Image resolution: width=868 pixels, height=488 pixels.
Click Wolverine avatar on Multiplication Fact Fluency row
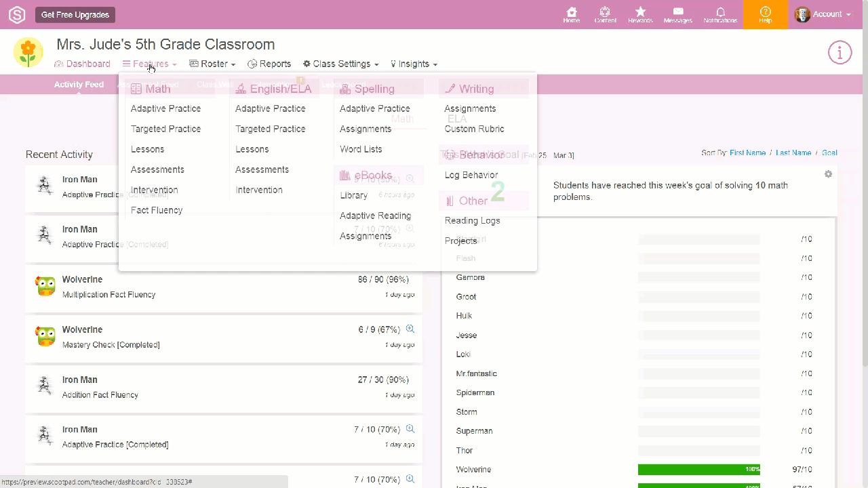(x=45, y=287)
